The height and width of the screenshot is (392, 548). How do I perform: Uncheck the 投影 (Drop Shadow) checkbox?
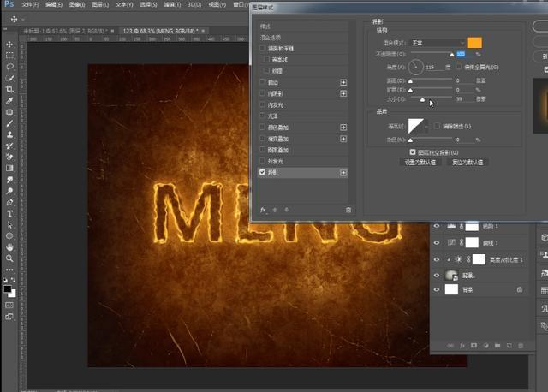click(263, 172)
